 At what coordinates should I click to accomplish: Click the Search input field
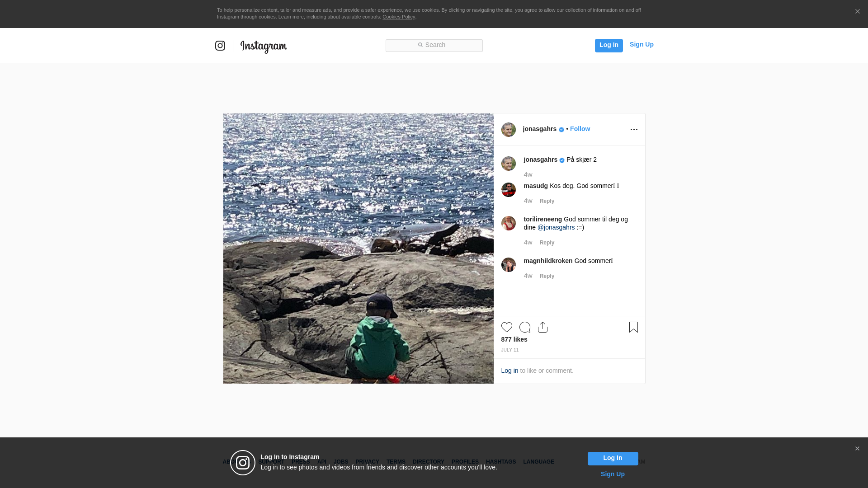(434, 45)
